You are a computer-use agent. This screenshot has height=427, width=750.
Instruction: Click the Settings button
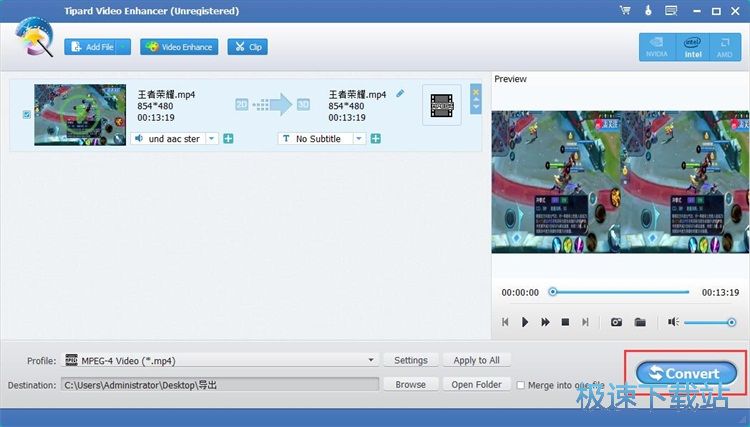(411, 360)
